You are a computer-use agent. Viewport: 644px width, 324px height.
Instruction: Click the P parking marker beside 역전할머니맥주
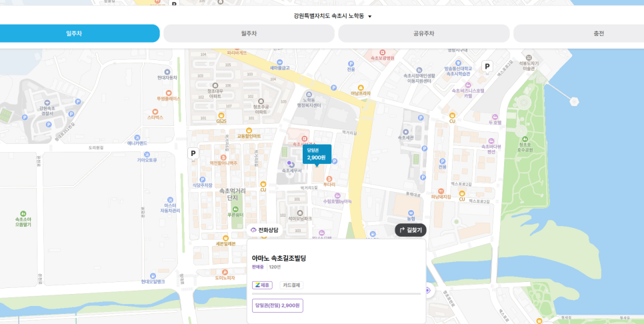(193, 153)
